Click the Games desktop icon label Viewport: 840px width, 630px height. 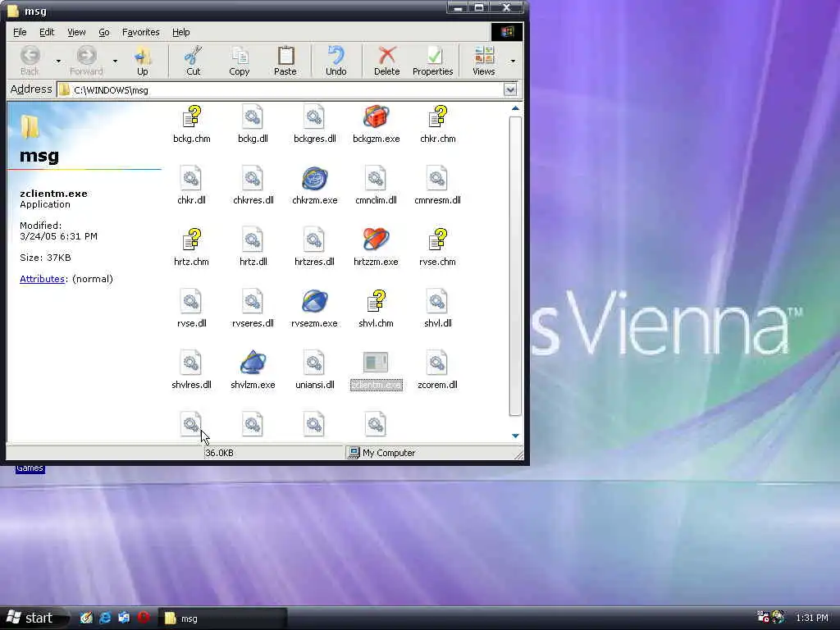tap(30, 468)
